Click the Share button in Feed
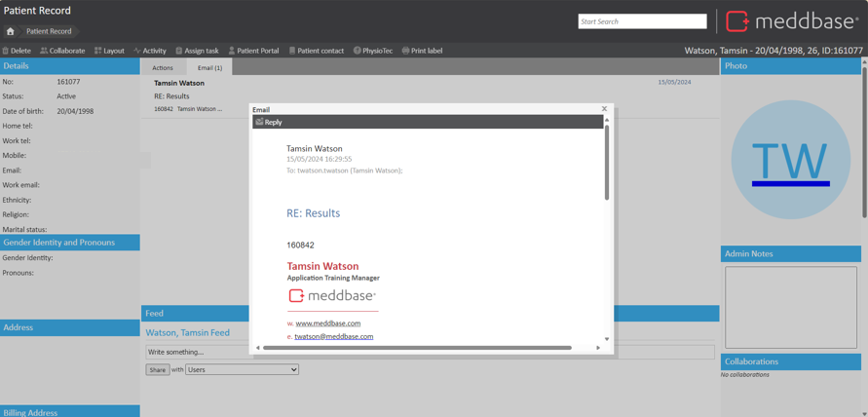The width and height of the screenshot is (868, 417). [157, 370]
